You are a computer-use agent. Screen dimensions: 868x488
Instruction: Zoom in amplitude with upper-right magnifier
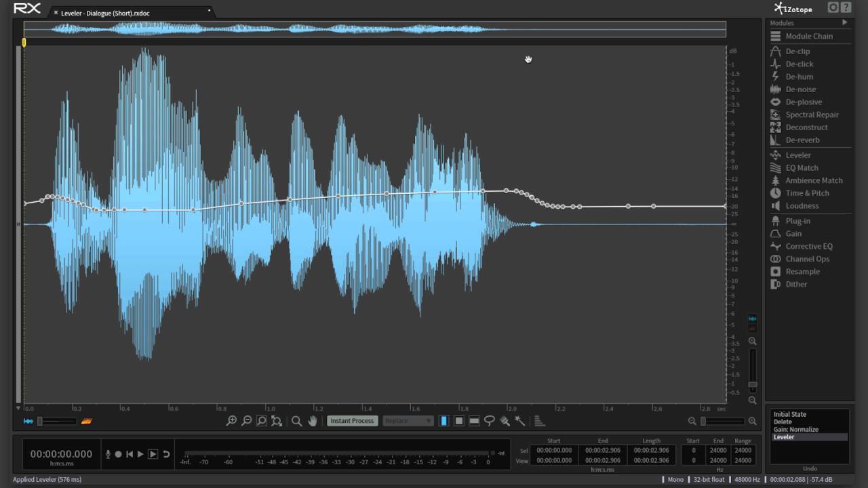tap(752, 341)
